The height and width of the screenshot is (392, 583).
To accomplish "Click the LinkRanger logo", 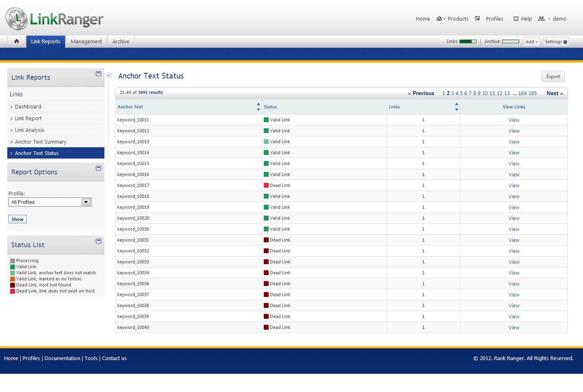I will pyautogui.click(x=55, y=19).
